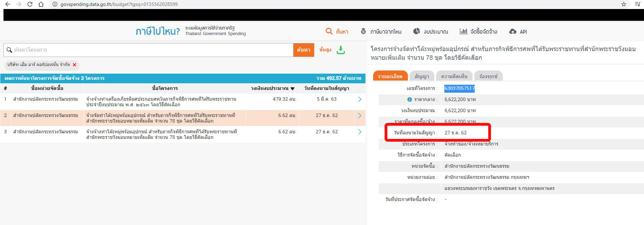This screenshot has width=644, height=225.
Task: Reload the page with refresh icon
Action: pyautogui.click(x=30, y=4)
